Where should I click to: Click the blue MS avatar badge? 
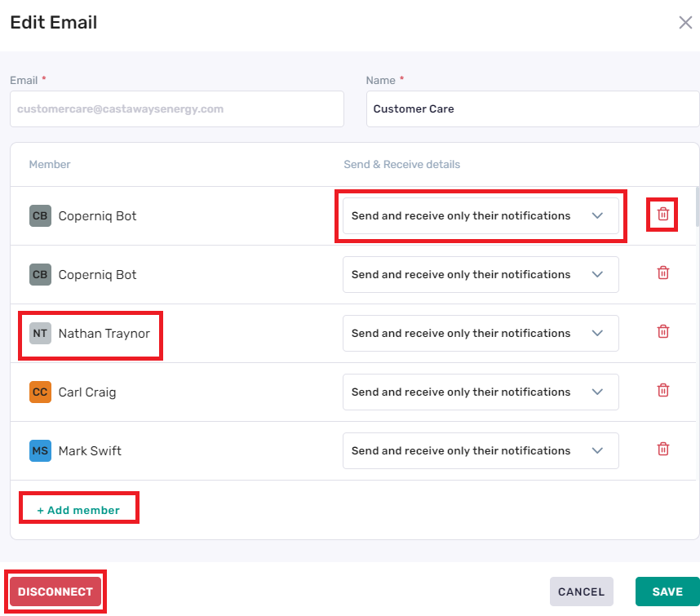tap(40, 451)
